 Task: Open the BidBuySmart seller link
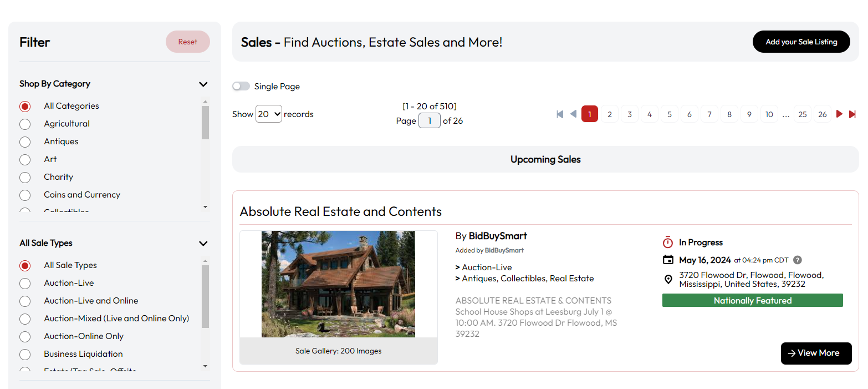(498, 236)
